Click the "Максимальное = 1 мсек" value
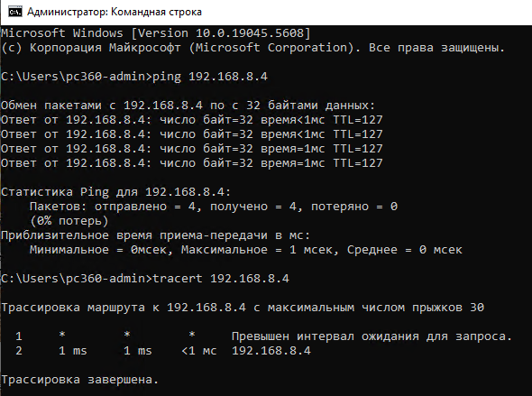Image resolution: width=532 pixels, height=396 pixels. click(x=260, y=250)
